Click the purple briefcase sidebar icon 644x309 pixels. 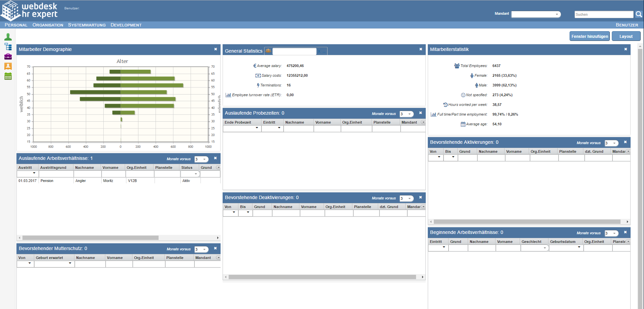[x=8, y=56]
